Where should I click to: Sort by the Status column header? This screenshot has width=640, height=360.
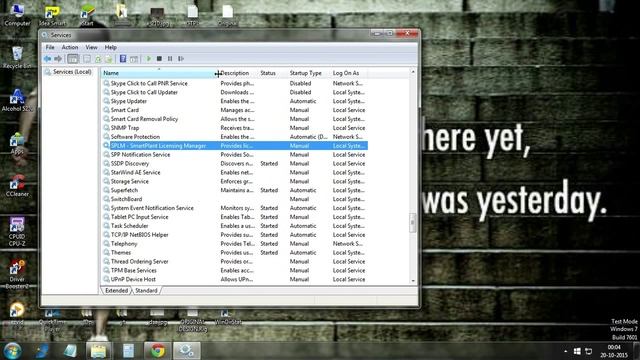coord(272,73)
